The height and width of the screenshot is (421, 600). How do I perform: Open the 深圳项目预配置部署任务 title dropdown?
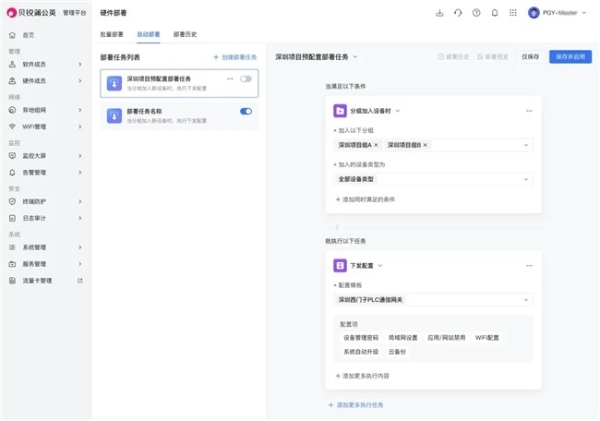pos(355,57)
